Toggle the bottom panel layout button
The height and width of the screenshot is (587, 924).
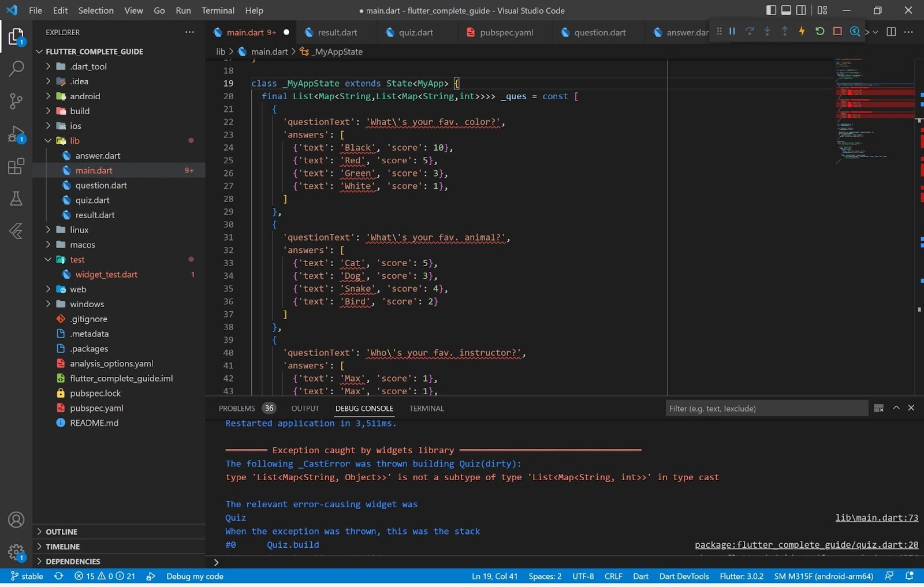pyautogui.click(x=786, y=10)
